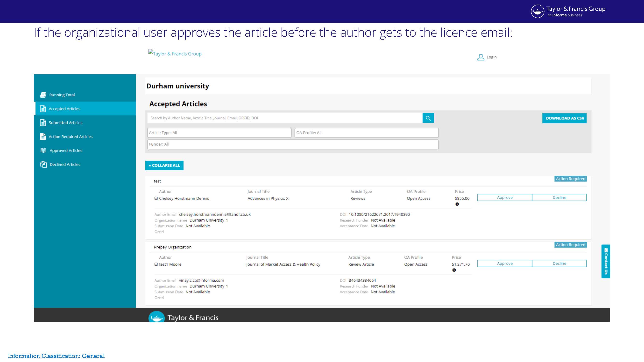Click DOI value 346434334664

362,280
